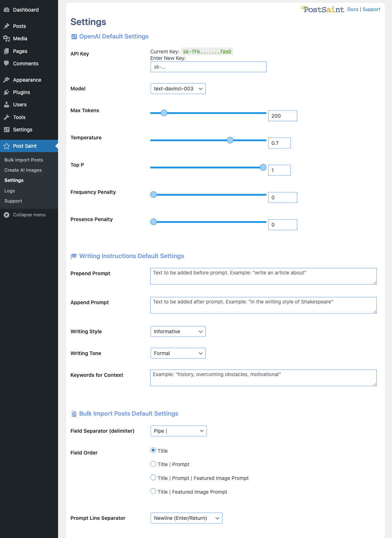Click the Comments speech bubble icon
The height and width of the screenshot is (538, 392).
7,64
